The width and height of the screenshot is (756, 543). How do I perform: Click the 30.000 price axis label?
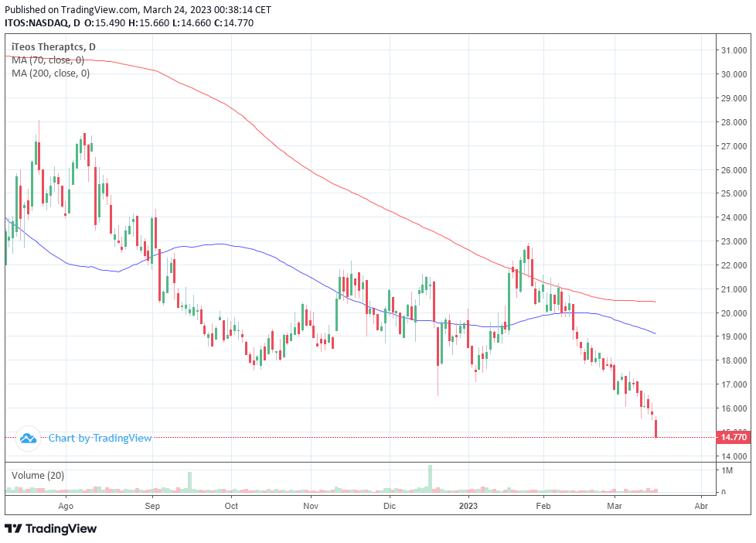click(734, 74)
